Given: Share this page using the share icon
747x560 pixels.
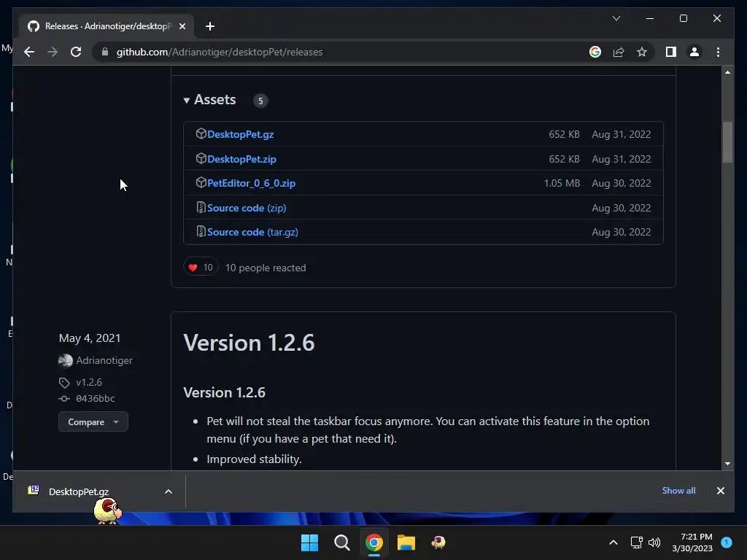Looking at the screenshot, I should point(619,52).
